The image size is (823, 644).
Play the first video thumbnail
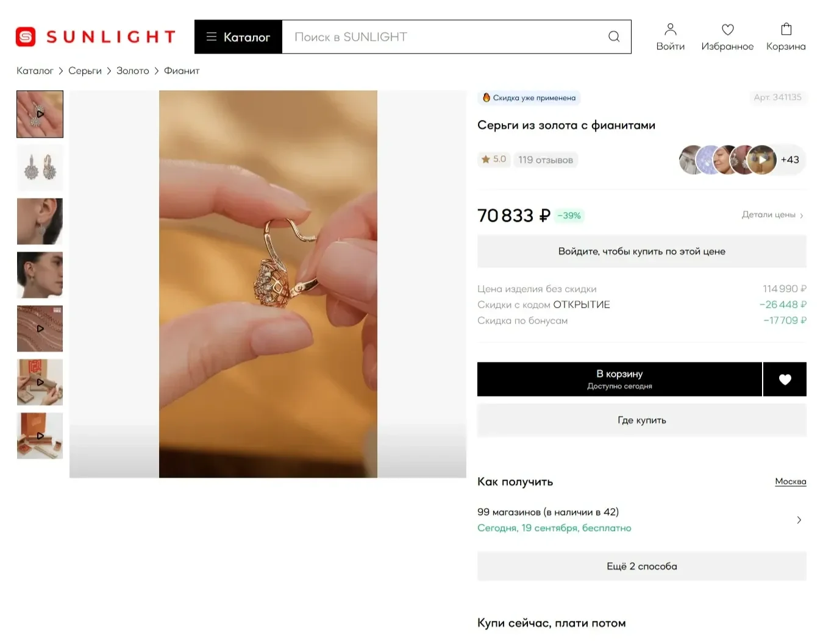40,114
